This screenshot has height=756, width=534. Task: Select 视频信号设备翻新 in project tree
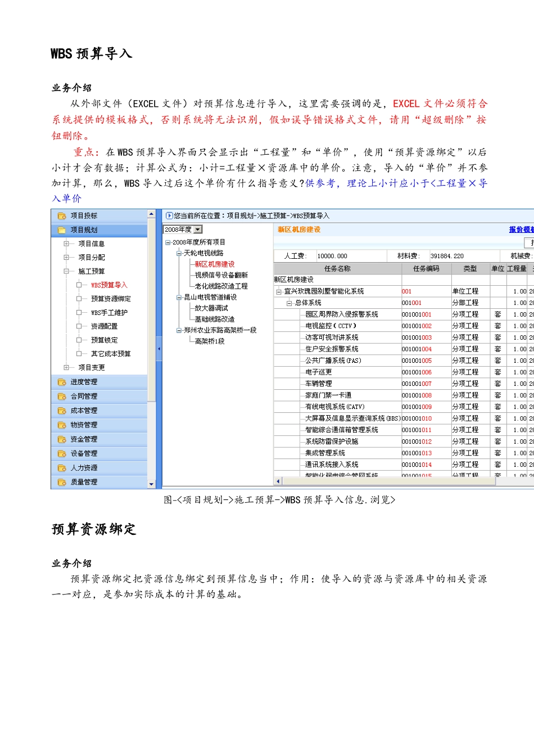(221, 275)
